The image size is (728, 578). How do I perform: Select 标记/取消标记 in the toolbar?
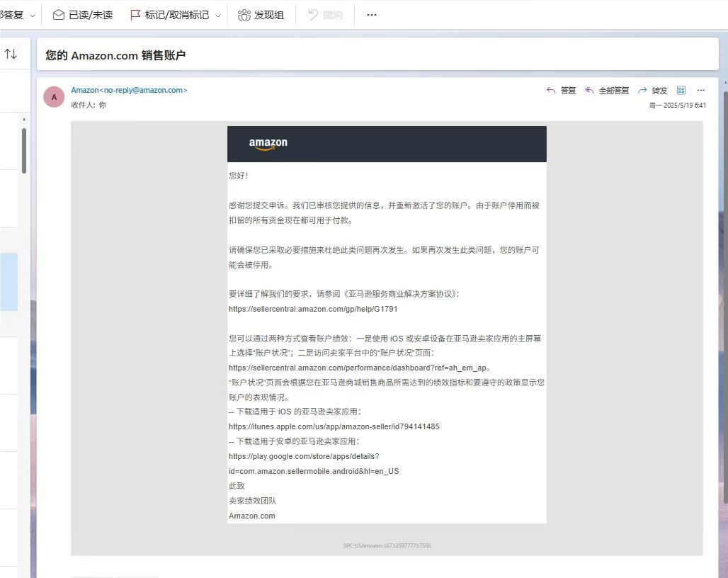click(177, 15)
